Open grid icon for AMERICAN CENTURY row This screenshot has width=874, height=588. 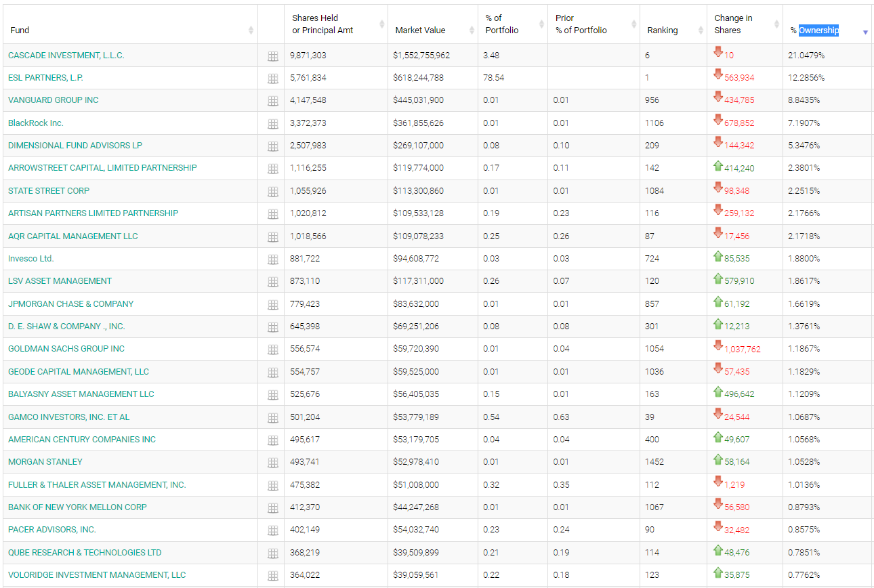coord(273,440)
